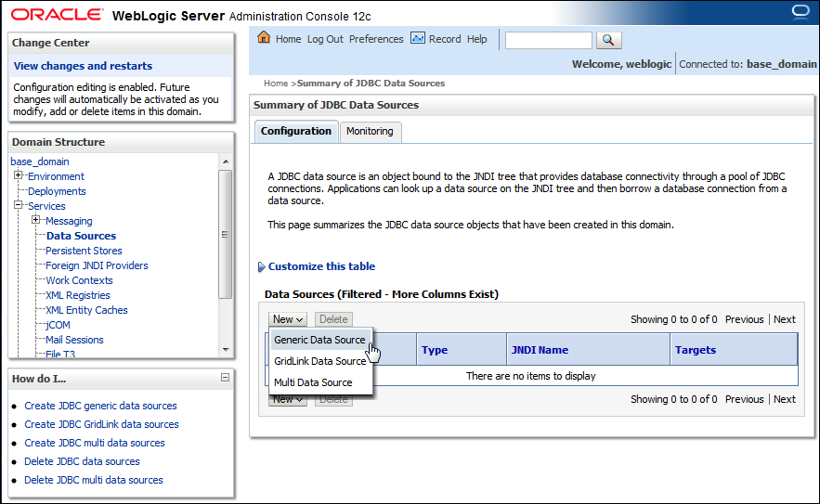Click Domain Structure scroll down arrow

[x=226, y=349]
